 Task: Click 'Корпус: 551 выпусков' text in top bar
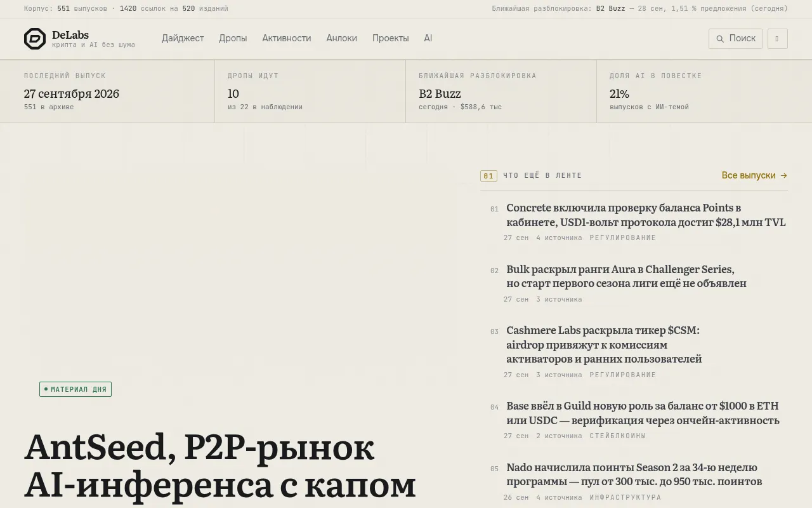[x=65, y=9]
